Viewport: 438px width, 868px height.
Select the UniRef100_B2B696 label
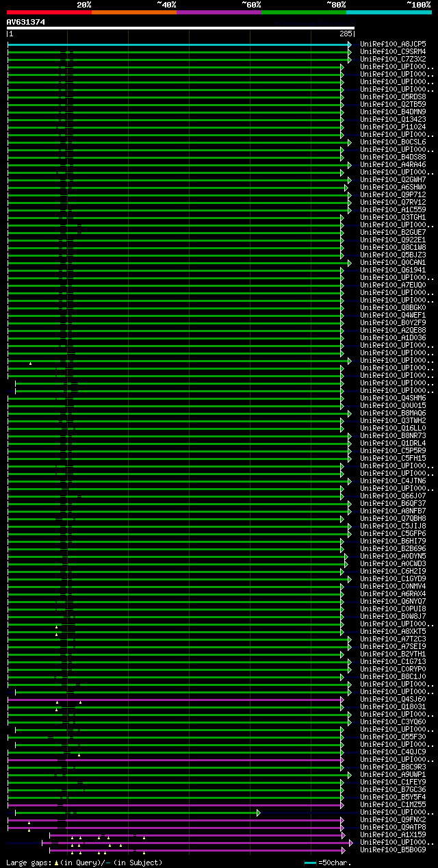click(x=393, y=548)
